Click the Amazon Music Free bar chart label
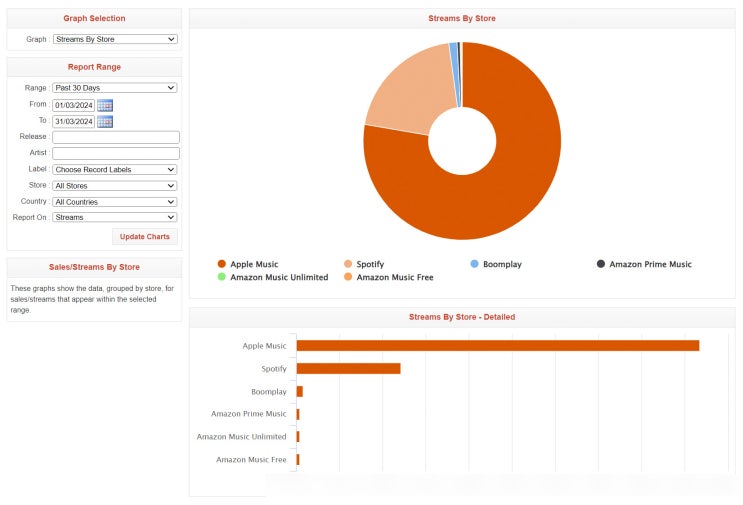The height and width of the screenshot is (505, 743). 251,459
